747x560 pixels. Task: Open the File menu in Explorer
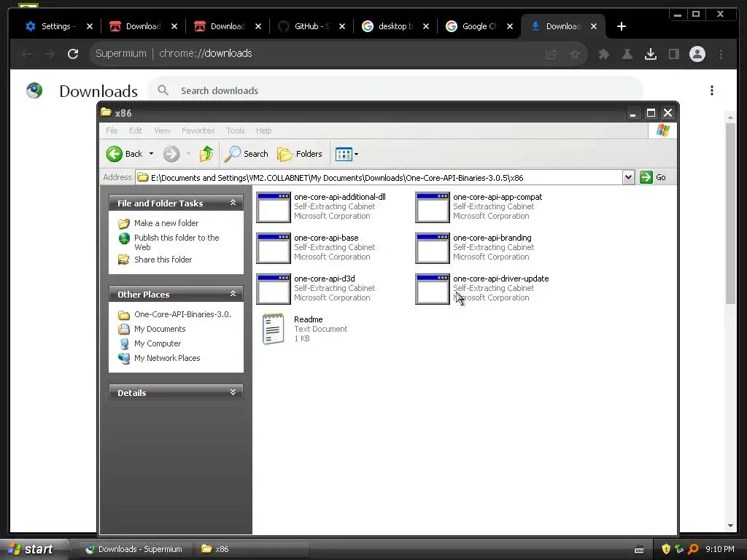(112, 131)
